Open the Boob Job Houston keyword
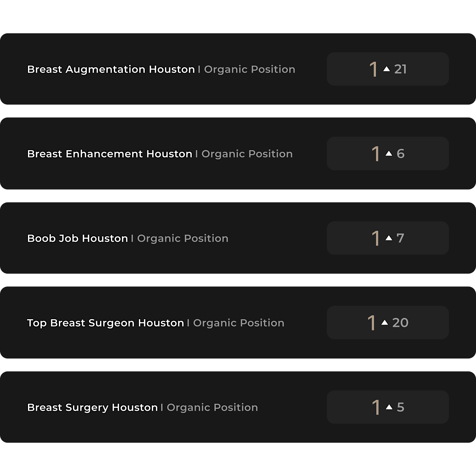 pyautogui.click(x=78, y=238)
